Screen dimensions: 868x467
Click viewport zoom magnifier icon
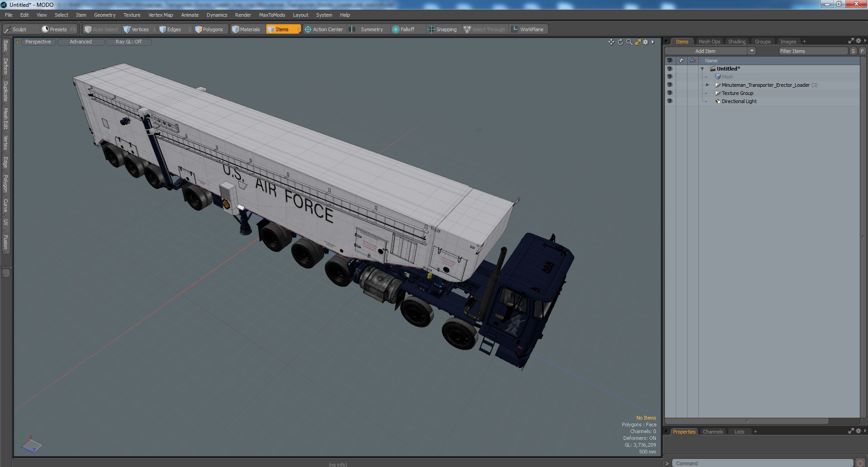(x=629, y=42)
